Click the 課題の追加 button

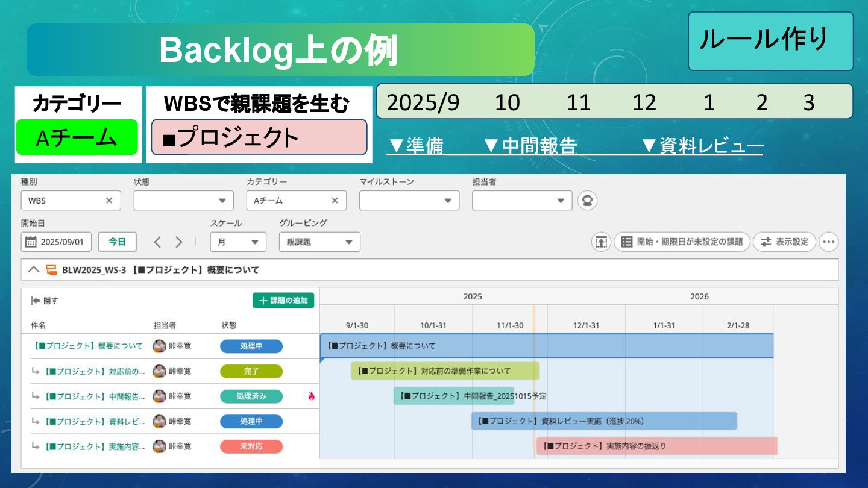tap(283, 300)
